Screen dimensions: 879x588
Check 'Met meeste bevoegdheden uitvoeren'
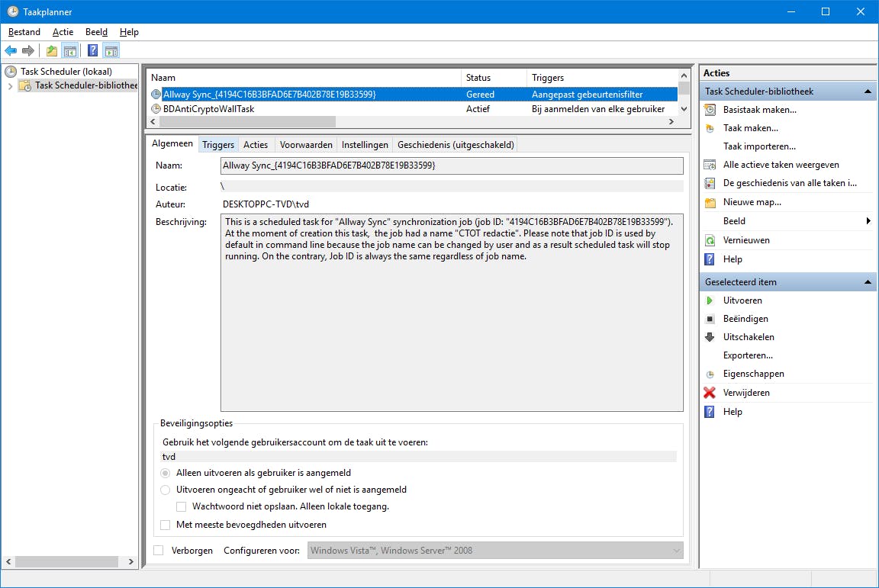pos(166,525)
